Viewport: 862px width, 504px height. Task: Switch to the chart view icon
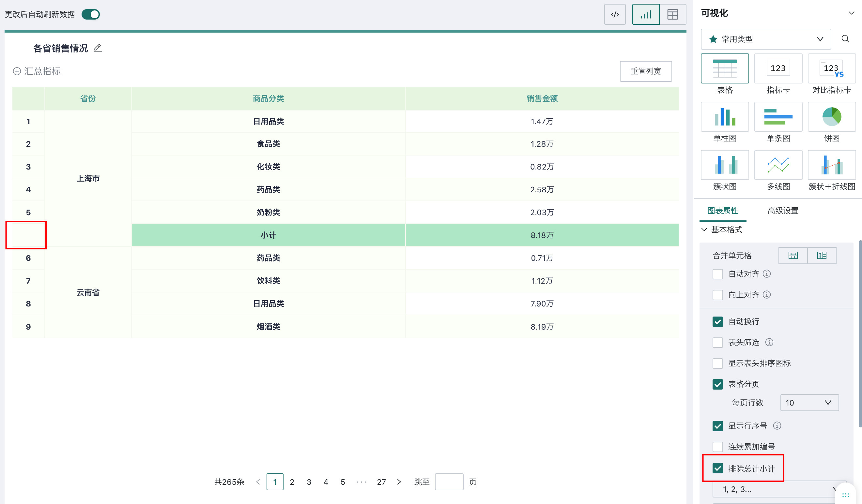pyautogui.click(x=645, y=14)
